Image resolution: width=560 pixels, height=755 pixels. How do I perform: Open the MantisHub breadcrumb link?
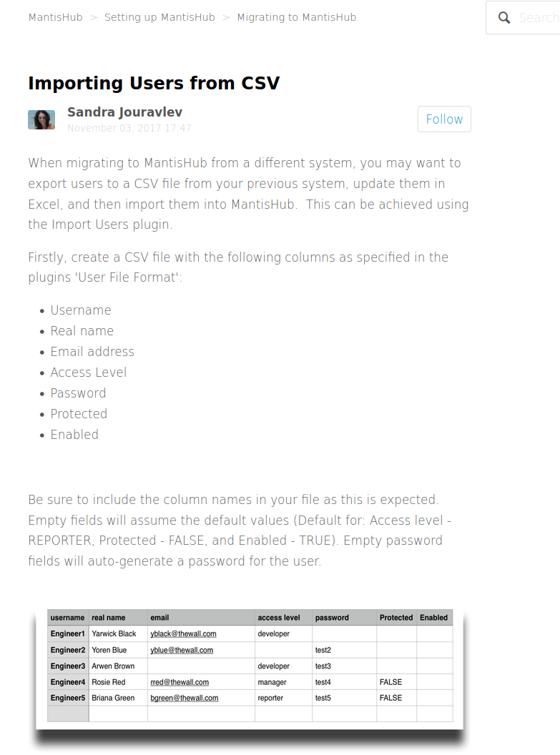tap(55, 17)
